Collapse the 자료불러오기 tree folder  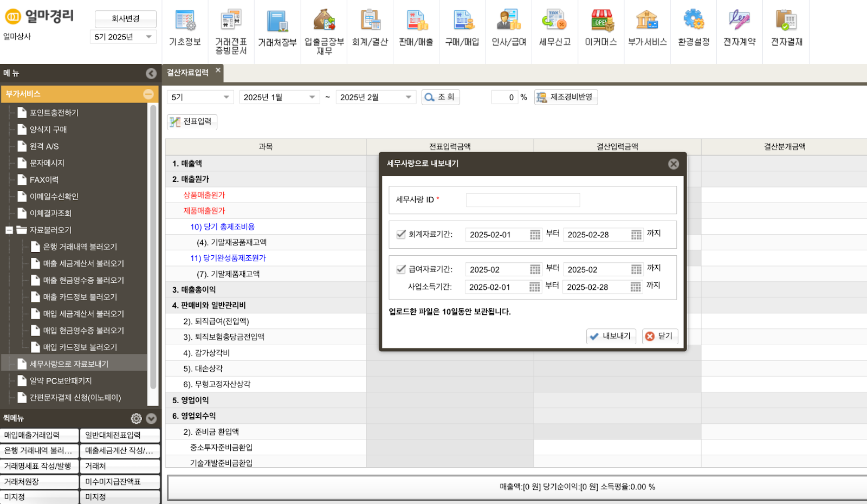(x=9, y=230)
